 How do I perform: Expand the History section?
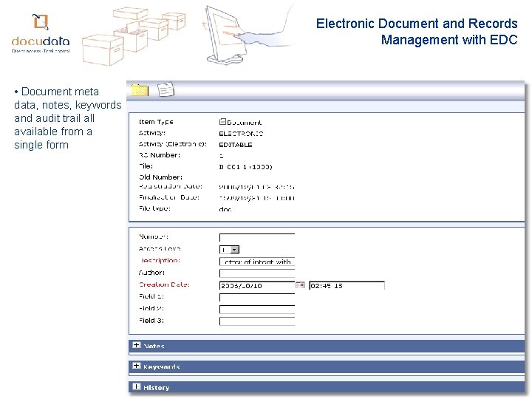[x=137, y=386]
